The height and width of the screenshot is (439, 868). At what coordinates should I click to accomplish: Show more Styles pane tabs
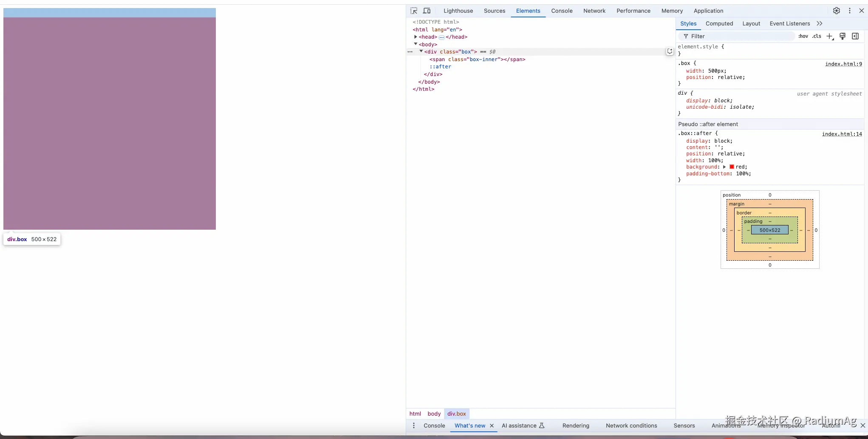pos(820,23)
